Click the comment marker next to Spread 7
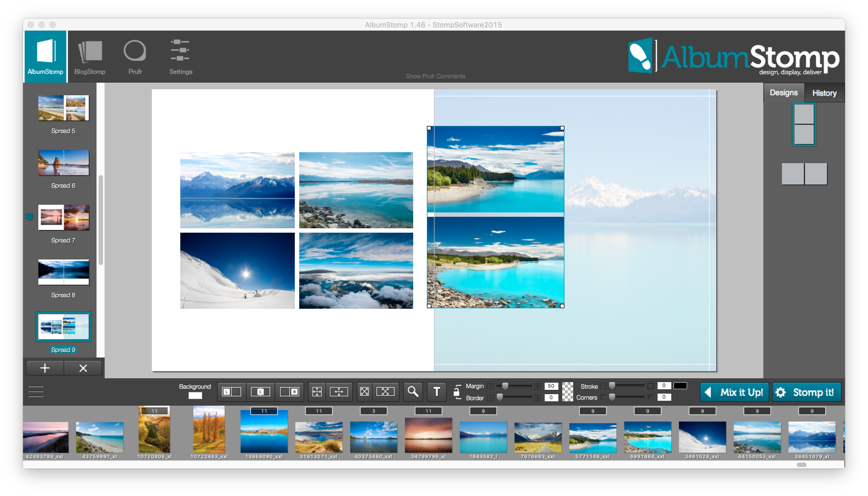Image resolution: width=868 pixels, height=496 pixels. (x=30, y=217)
